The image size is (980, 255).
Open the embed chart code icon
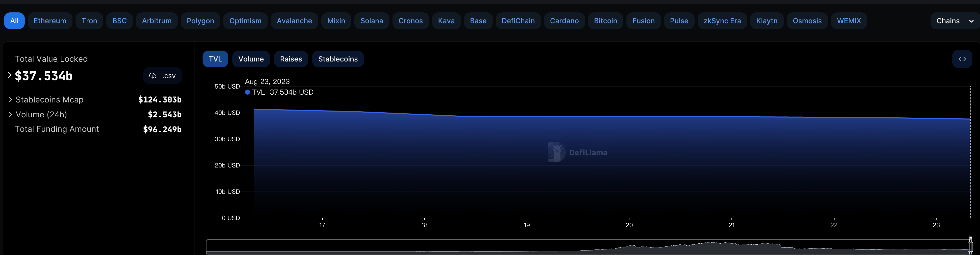[962, 59]
